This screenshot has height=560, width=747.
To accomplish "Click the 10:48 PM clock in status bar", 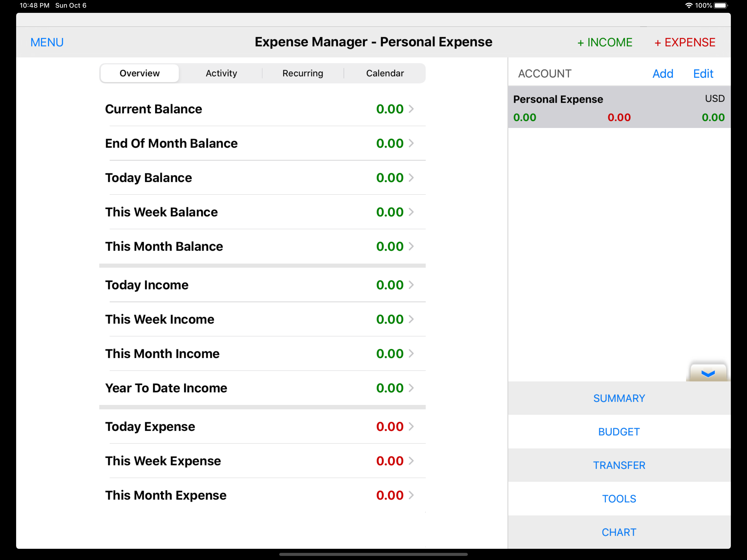I will click(34, 5).
